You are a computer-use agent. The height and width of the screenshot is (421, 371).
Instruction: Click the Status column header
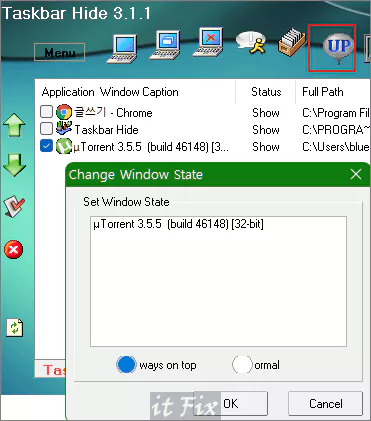266,92
